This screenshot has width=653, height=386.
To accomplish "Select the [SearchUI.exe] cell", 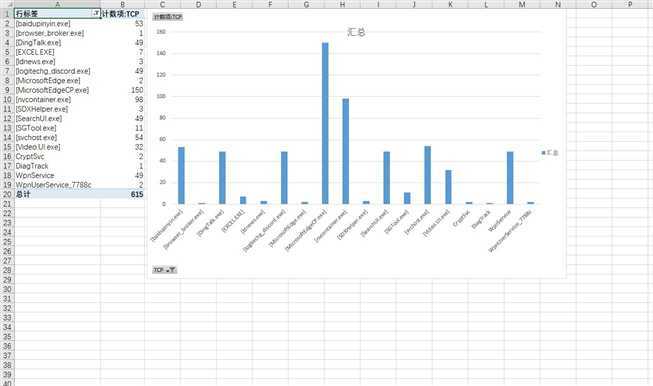I will pyautogui.click(x=57, y=118).
